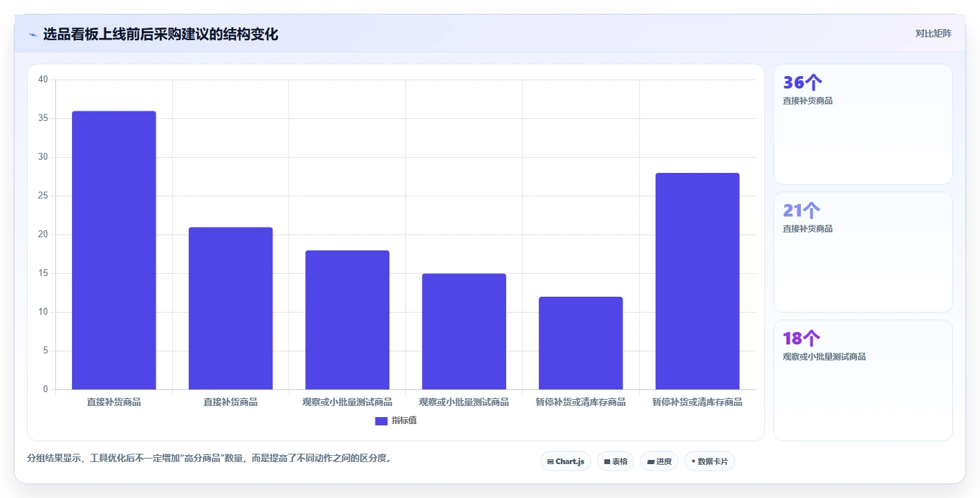Click the 18个 value in the bottom card
The width and height of the screenshot is (980, 498).
click(802, 339)
